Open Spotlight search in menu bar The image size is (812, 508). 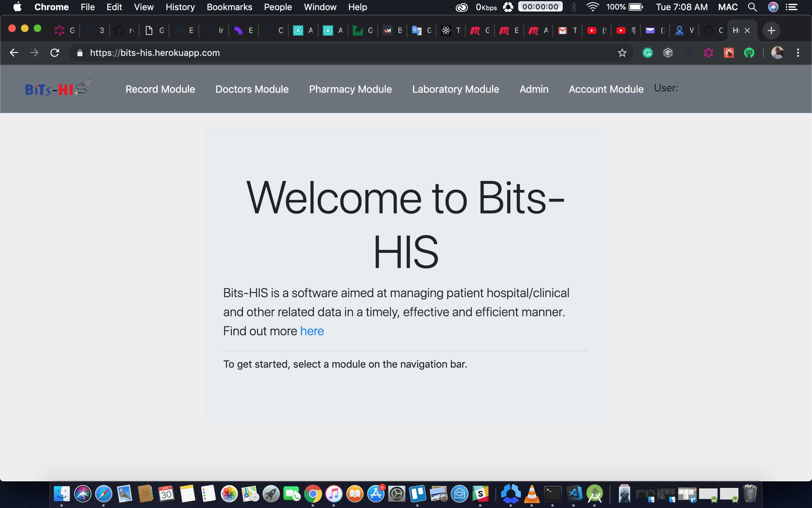752,7
